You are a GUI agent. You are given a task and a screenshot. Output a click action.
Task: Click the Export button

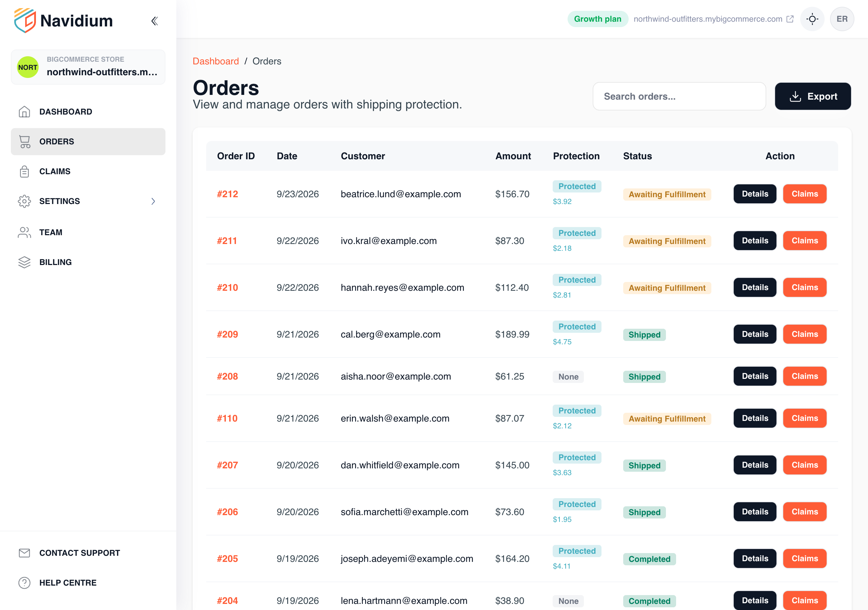pyautogui.click(x=813, y=96)
